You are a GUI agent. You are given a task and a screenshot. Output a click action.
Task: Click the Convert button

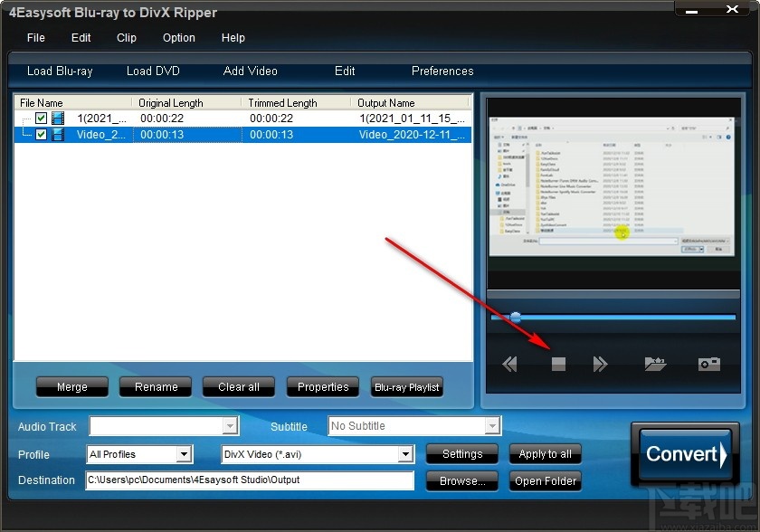pyautogui.click(x=685, y=454)
